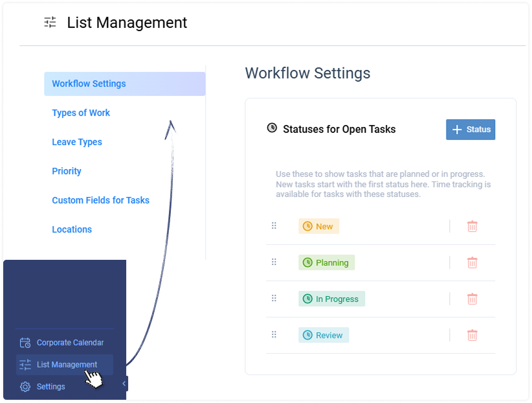Remove the Review status via its trash icon

pos(472,334)
